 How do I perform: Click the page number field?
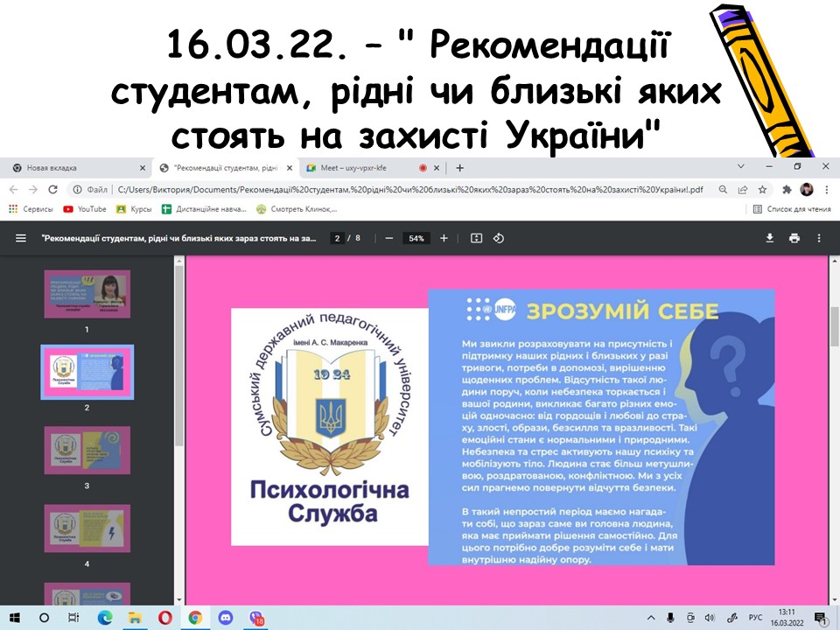[x=337, y=238]
